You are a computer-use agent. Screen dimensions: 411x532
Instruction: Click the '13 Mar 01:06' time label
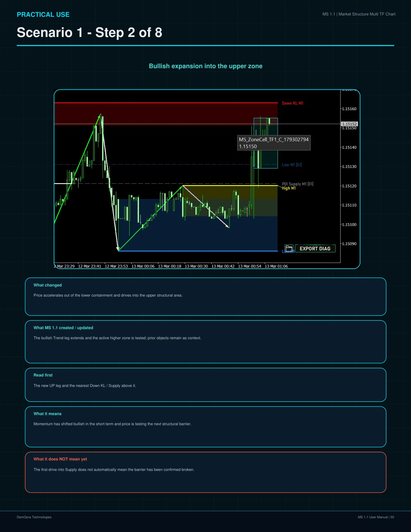pos(276,266)
